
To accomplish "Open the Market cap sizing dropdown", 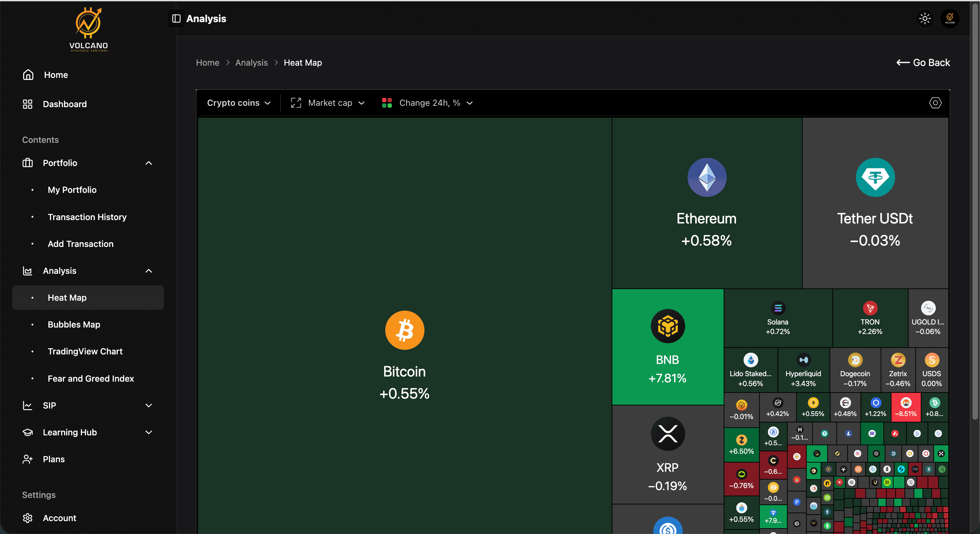I will click(x=328, y=103).
